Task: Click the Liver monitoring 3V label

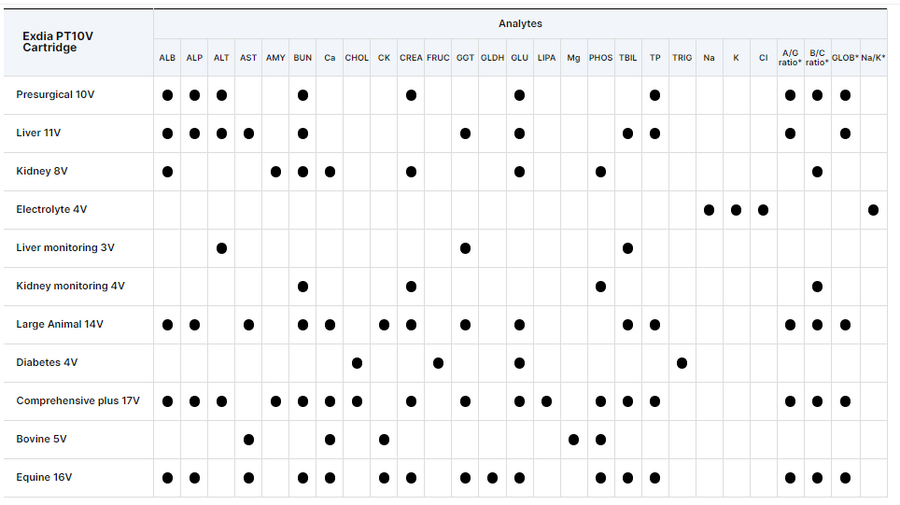Action: 65,247
